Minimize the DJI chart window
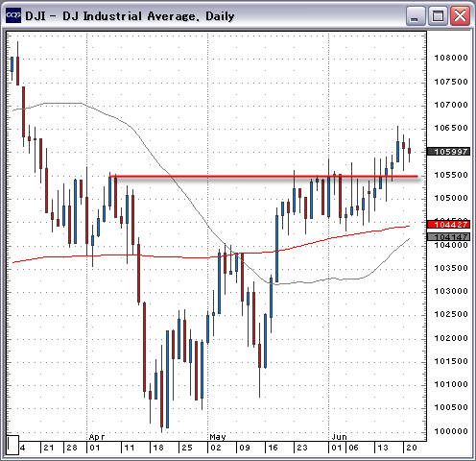 click(x=415, y=16)
